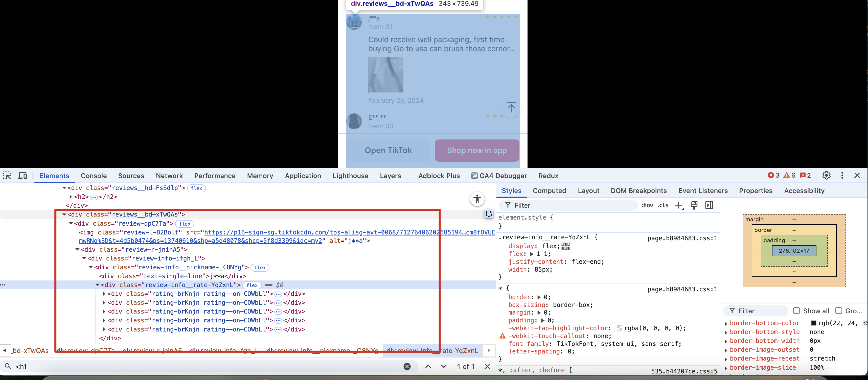The width and height of the screenshot is (868, 380).
Task: Enable the Show all checkbox
Action: coord(796,311)
